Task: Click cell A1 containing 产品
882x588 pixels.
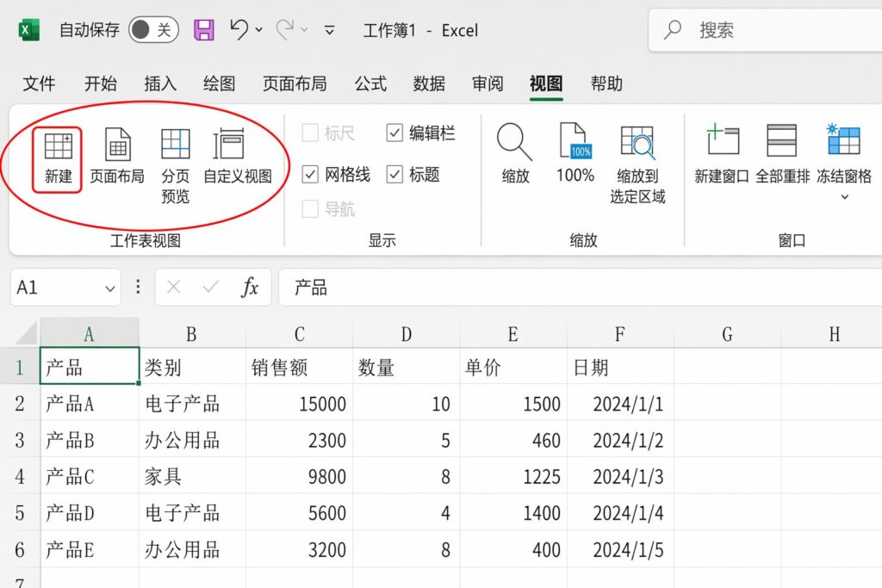Action: 90,366
